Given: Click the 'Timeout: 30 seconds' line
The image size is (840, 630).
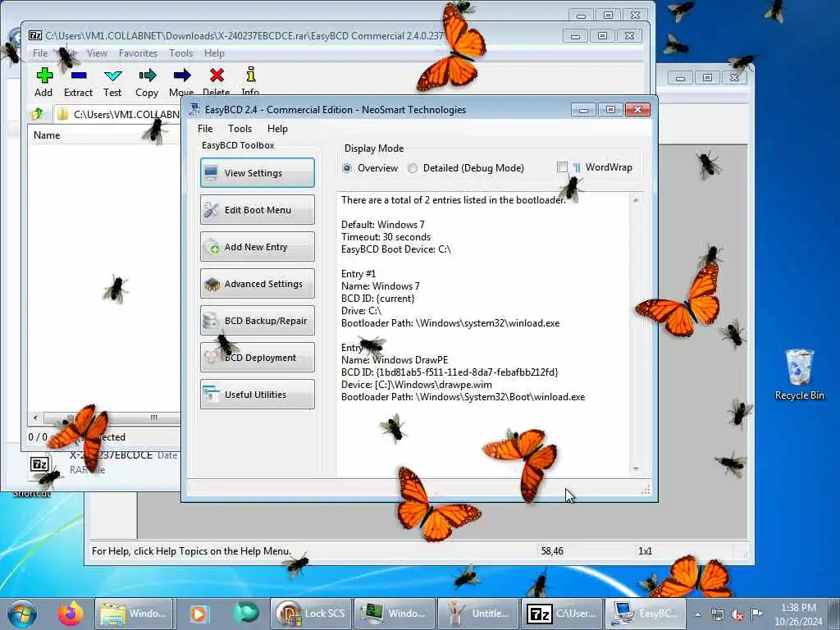Looking at the screenshot, I should point(386,237).
